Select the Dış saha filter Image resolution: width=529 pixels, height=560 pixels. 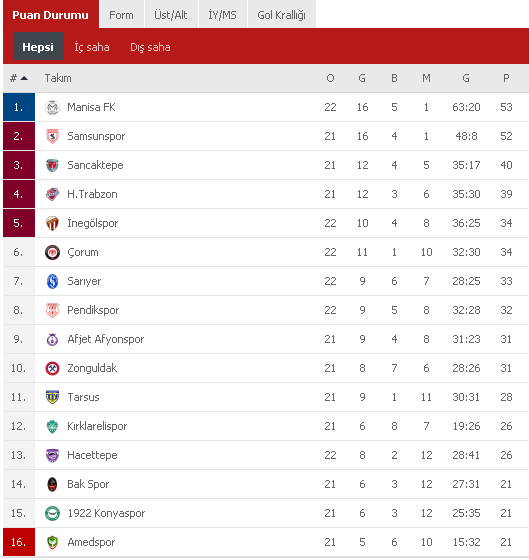(150, 47)
